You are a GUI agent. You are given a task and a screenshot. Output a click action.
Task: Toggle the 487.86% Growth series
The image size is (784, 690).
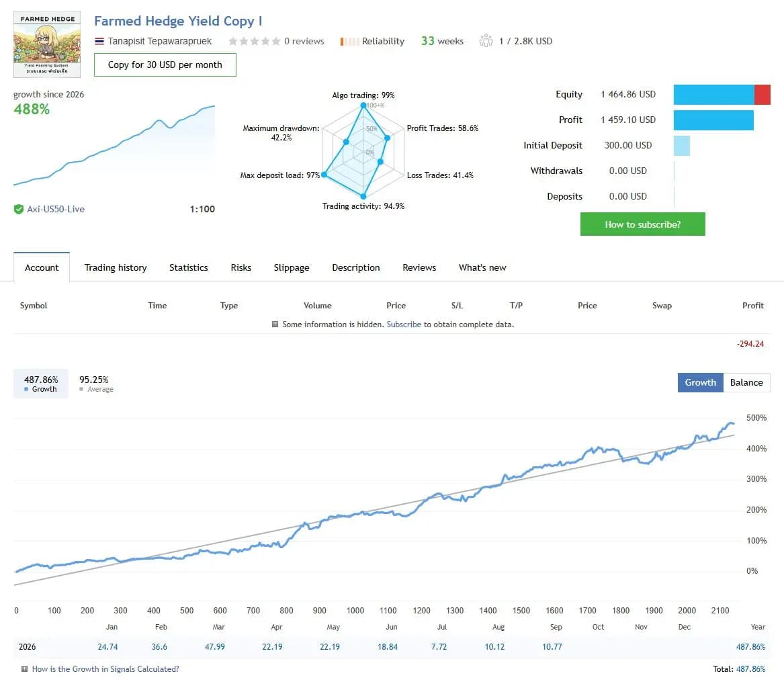(41, 384)
